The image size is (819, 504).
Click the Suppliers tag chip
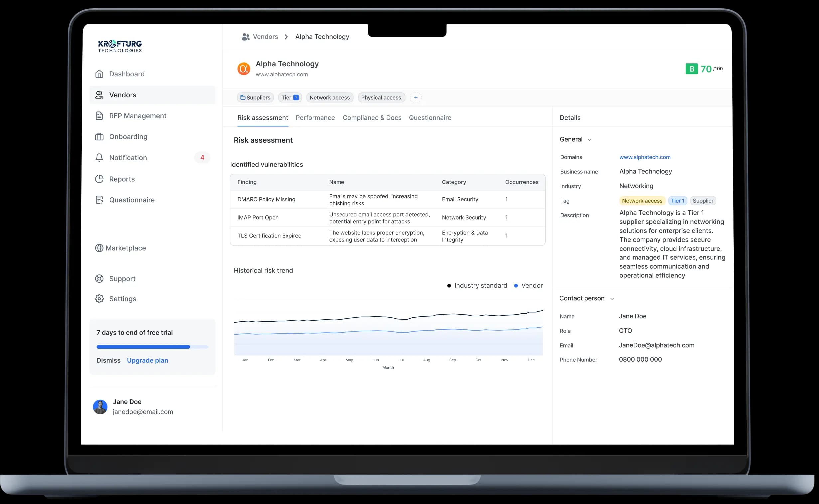tap(255, 98)
